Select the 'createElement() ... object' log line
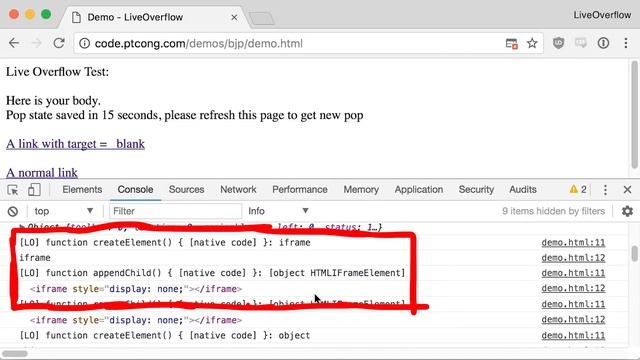The image size is (640, 360). tap(165, 336)
